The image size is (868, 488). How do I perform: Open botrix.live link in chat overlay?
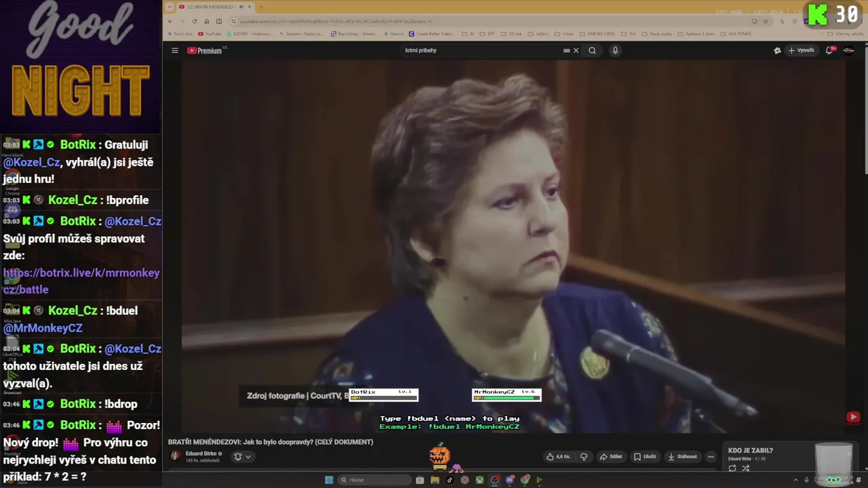[81, 281]
